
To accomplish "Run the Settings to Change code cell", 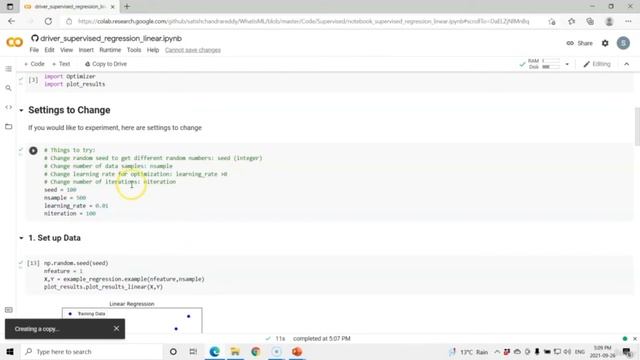I will [x=33, y=151].
